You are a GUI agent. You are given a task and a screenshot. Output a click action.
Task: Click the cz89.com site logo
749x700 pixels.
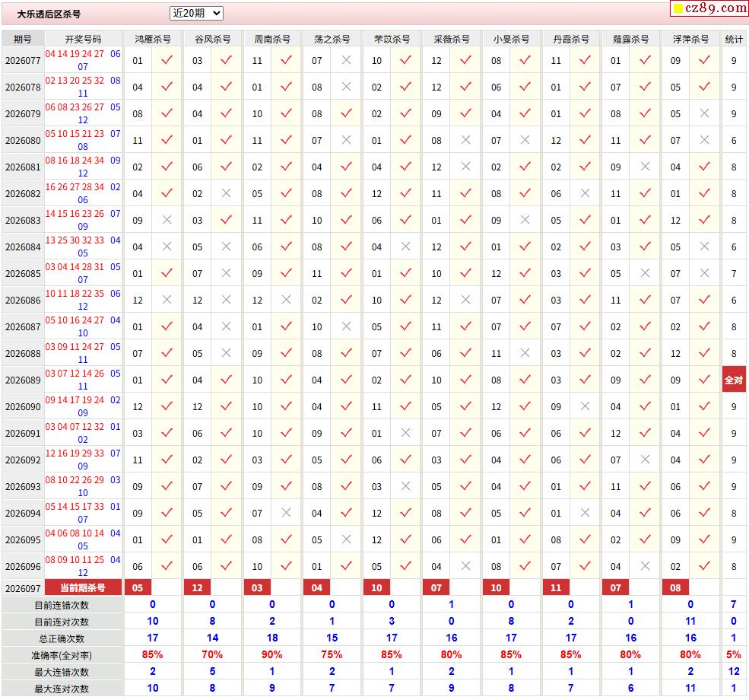pyautogui.click(x=709, y=8)
